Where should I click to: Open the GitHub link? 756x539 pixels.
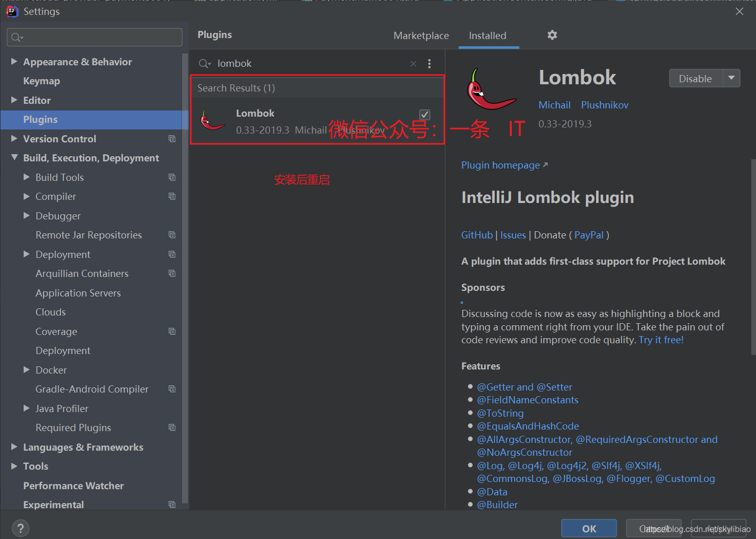477,235
